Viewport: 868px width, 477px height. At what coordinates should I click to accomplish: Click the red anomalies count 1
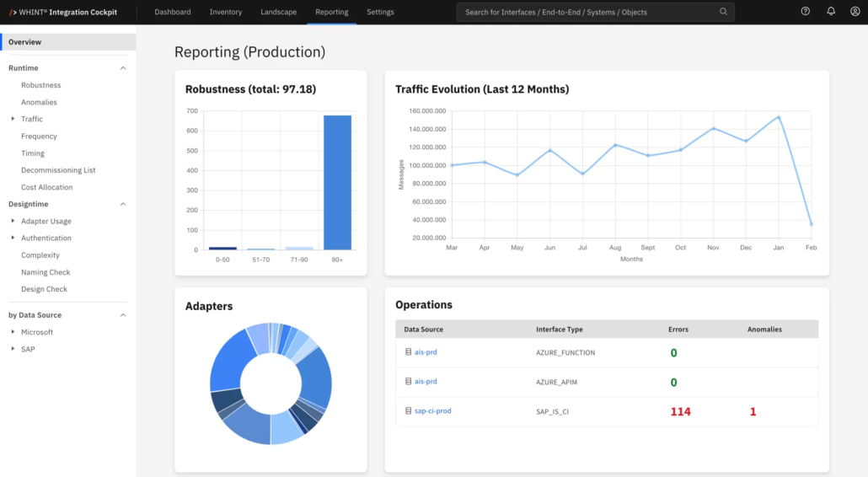point(753,412)
